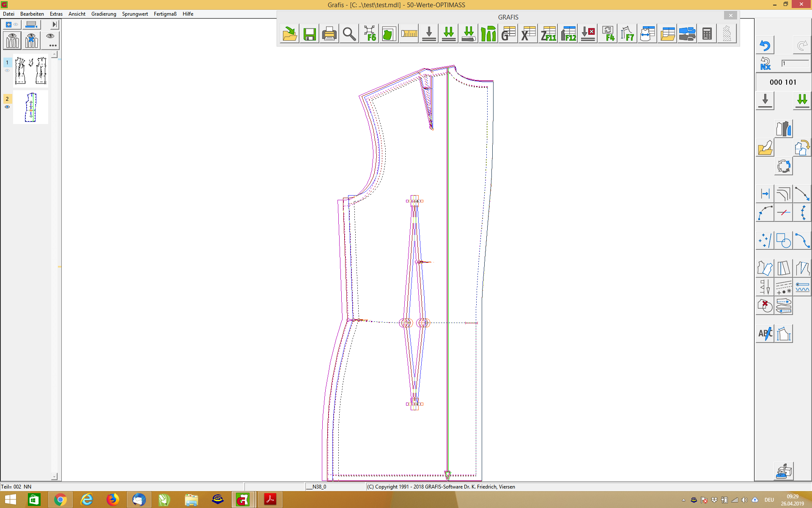Select the magnifier zoom tool

pyautogui.click(x=349, y=34)
